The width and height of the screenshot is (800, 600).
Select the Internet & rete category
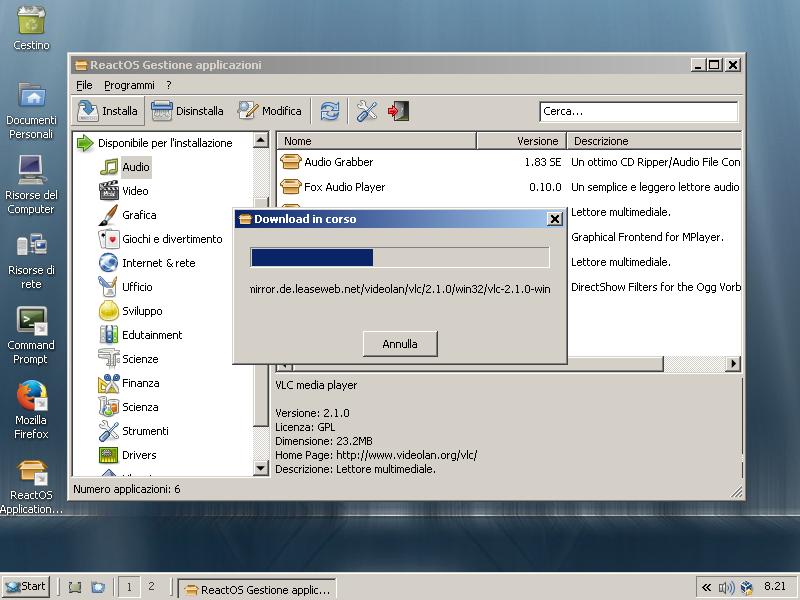point(147,263)
